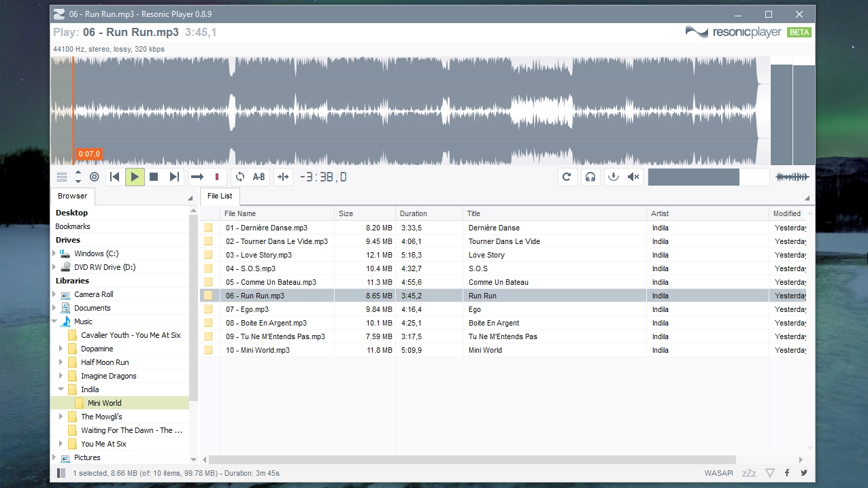868x488 pixels.
Task: Collapse the Music library
Action: (55, 321)
